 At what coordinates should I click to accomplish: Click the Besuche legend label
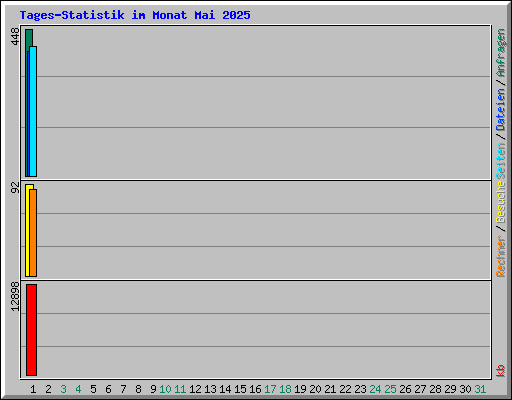pyautogui.click(x=500, y=202)
